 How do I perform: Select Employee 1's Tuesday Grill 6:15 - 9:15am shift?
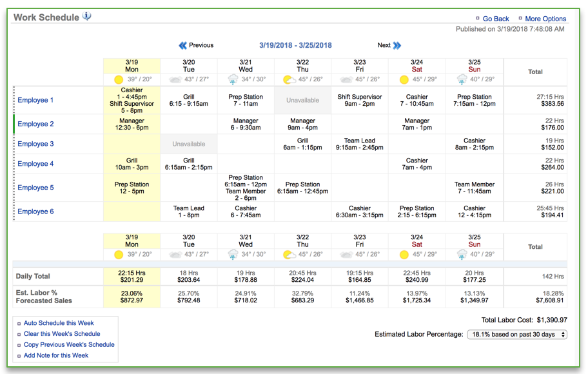pos(189,100)
